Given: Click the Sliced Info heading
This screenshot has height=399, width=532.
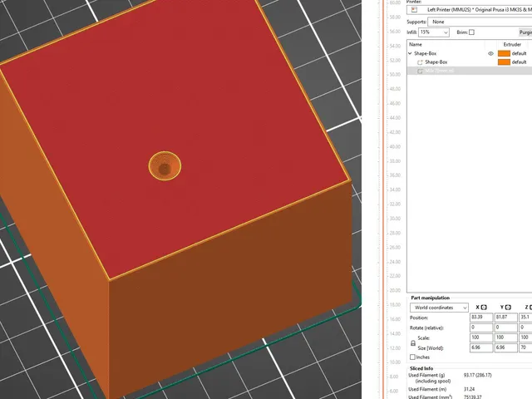Looking at the screenshot, I should [421, 368].
